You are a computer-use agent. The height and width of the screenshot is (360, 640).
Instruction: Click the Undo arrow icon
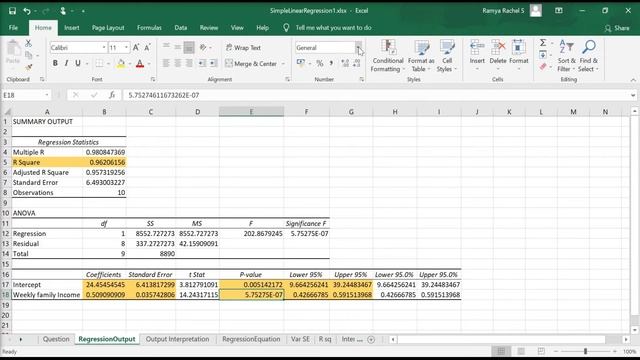click(27, 11)
